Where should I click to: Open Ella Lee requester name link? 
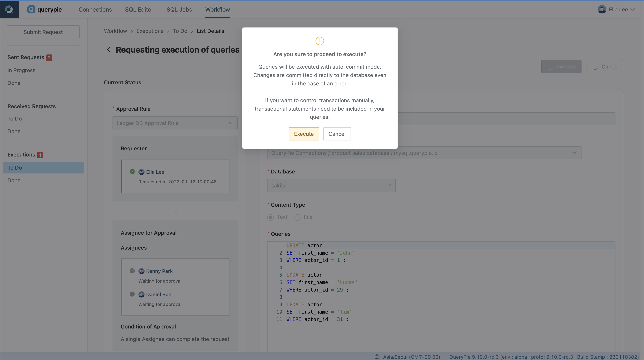pyautogui.click(x=155, y=172)
